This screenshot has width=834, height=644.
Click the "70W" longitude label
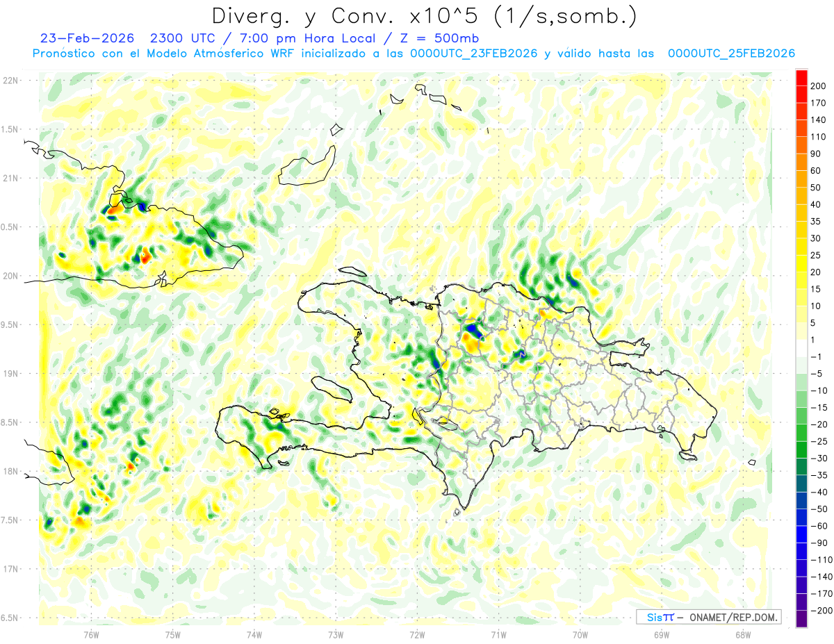point(580,635)
